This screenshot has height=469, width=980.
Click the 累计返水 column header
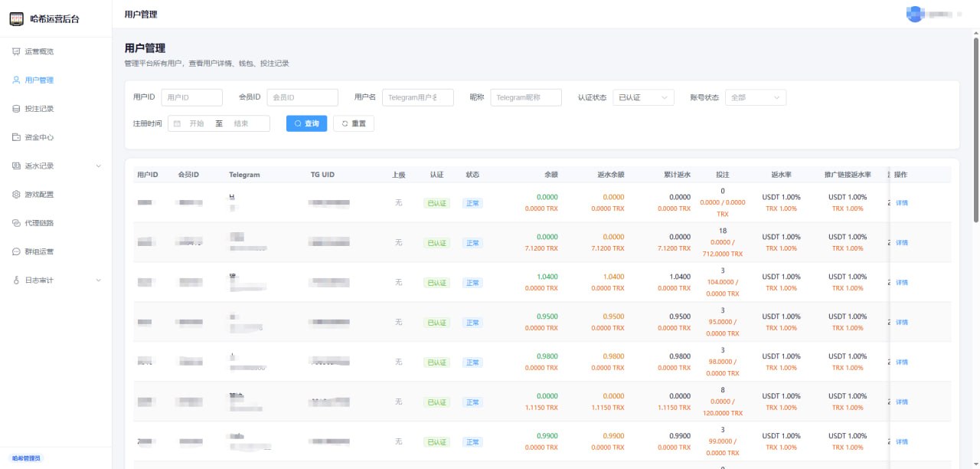(677, 175)
